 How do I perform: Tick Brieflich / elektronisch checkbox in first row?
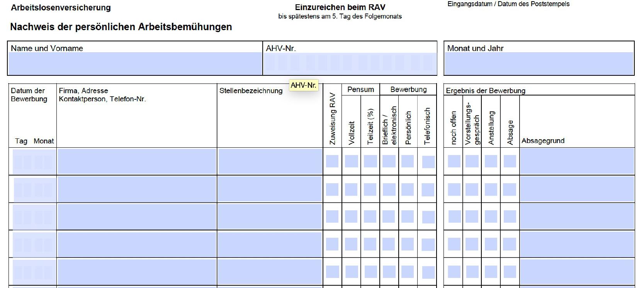click(x=389, y=161)
